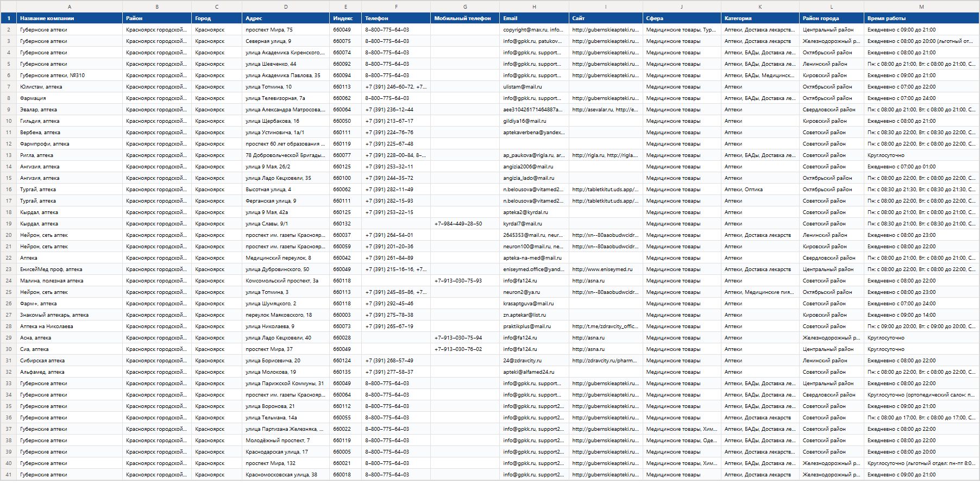Click the "Категория" header cell
Viewport: 980px width, 490px height.
point(760,18)
